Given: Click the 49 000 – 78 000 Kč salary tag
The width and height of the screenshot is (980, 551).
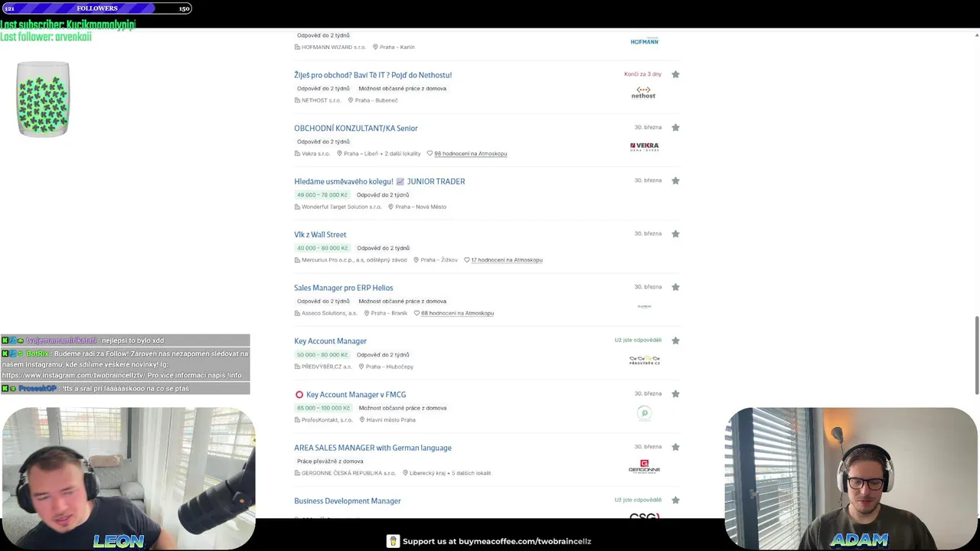Looking at the screenshot, I should (x=322, y=195).
